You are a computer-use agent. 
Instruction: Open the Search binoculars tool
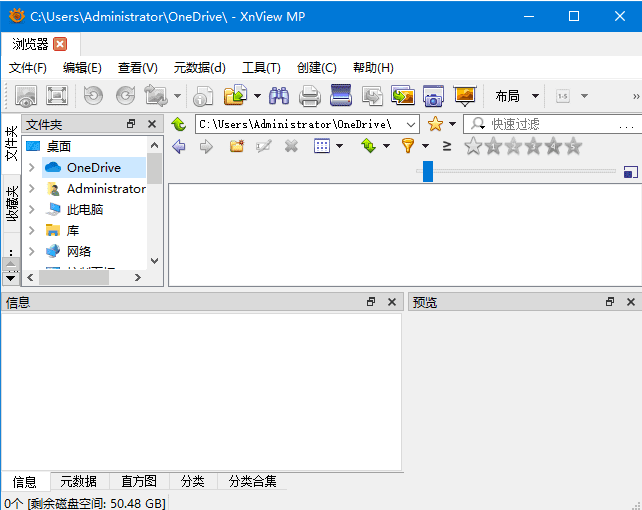[x=279, y=96]
